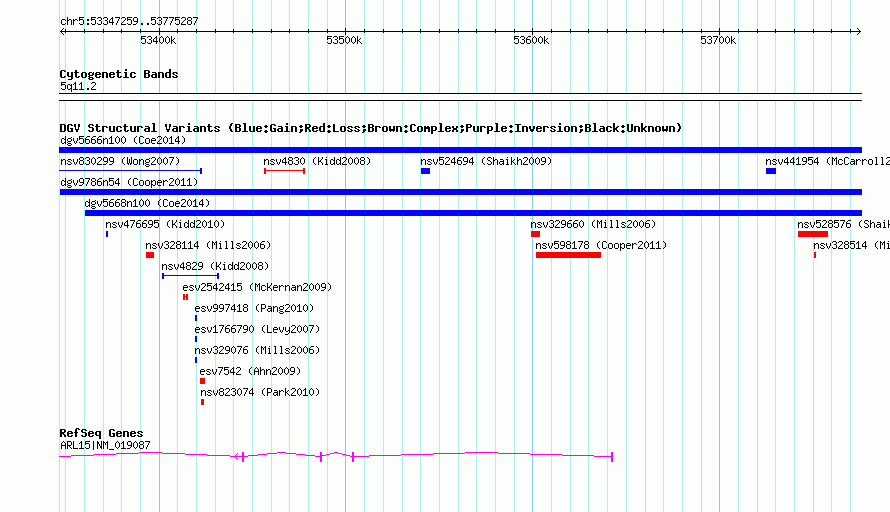Image resolution: width=890 pixels, height=512 pixels.
Task: Select the nsv830299 (Wong2007) variant label
Action: point(120,161)
